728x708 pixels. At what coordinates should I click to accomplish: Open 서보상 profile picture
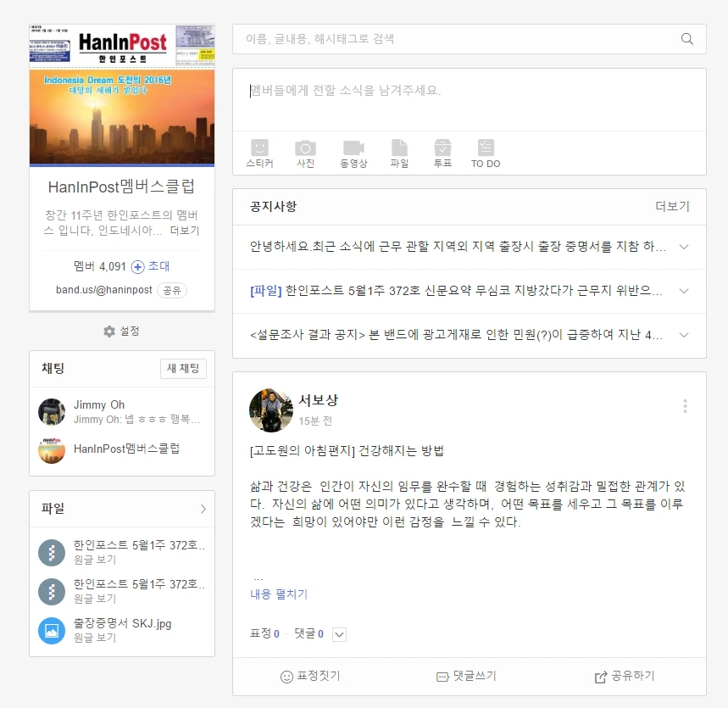(x=271, y=410)
